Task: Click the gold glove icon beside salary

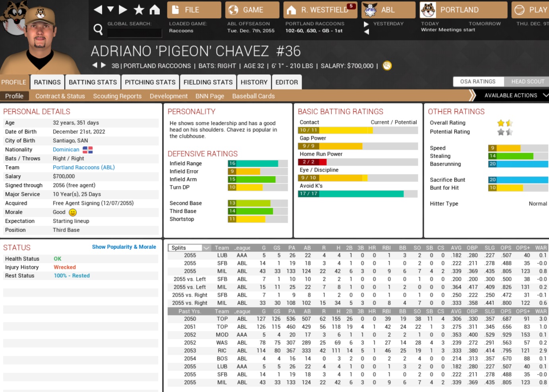Action: [387, 66]
